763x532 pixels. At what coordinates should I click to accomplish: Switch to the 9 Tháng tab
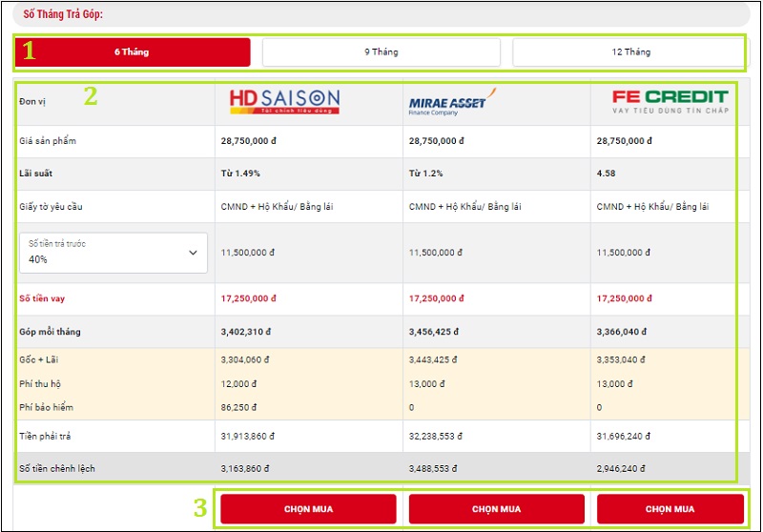tap(381, 52)
